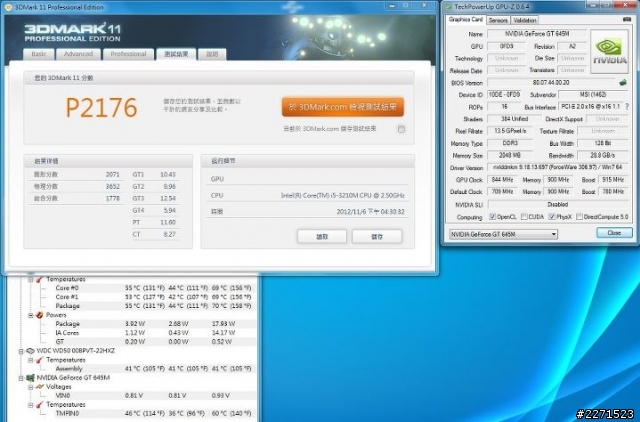Click the Close button in GPU-Z
Viewport: 640px width, 422px height.
[614, 233]
